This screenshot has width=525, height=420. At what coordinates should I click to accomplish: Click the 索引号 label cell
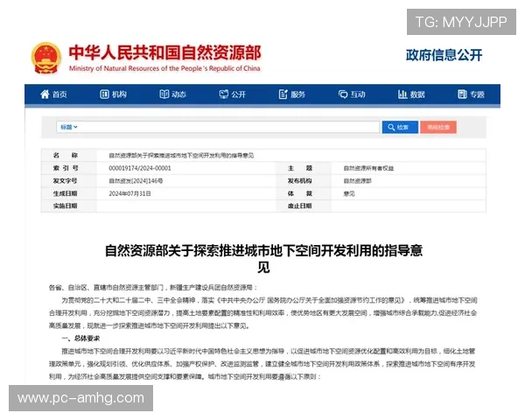pyautogui.click(x=68, y=168)
